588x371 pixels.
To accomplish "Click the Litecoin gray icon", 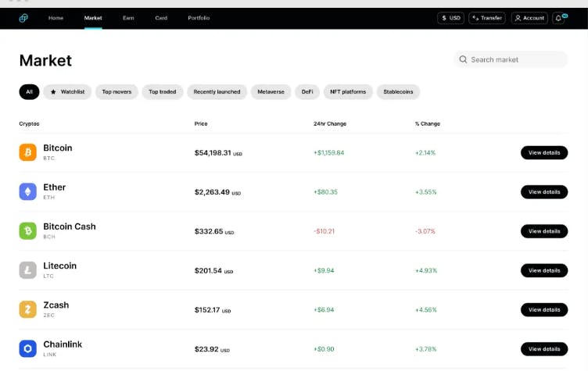I will pyautogui.click(x=27, y=270).
